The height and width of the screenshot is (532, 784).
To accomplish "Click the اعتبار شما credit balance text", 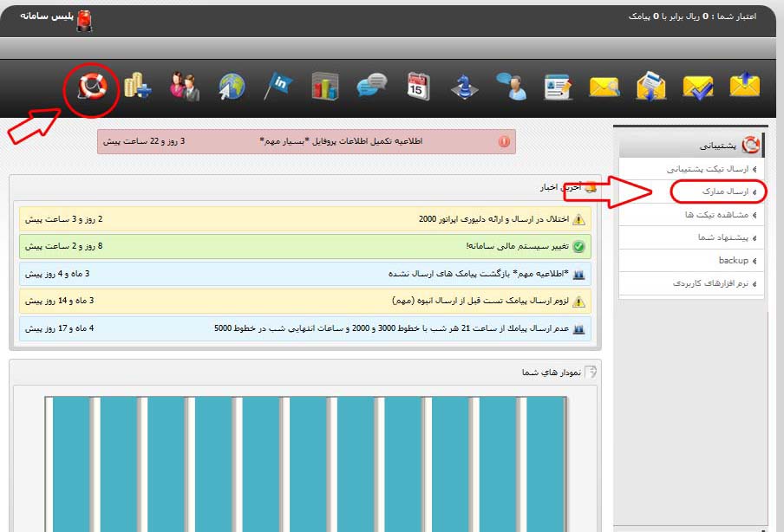I will 692,16.
